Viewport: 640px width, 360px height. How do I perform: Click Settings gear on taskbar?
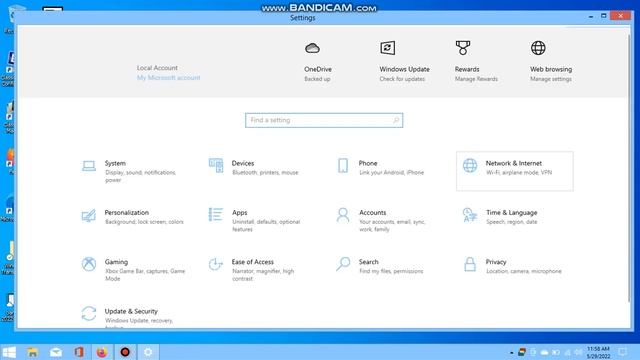[x=148, y=352]
